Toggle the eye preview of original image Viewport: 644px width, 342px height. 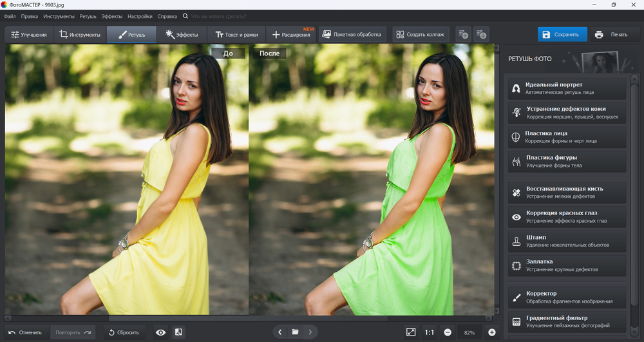[x=160, y=332]
